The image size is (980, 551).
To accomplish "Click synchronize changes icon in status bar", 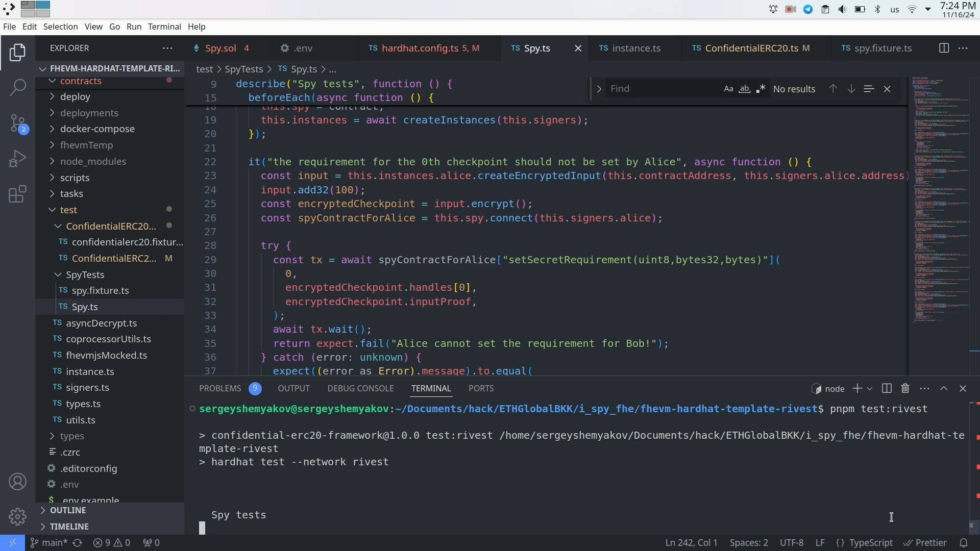I will [78, 543].
